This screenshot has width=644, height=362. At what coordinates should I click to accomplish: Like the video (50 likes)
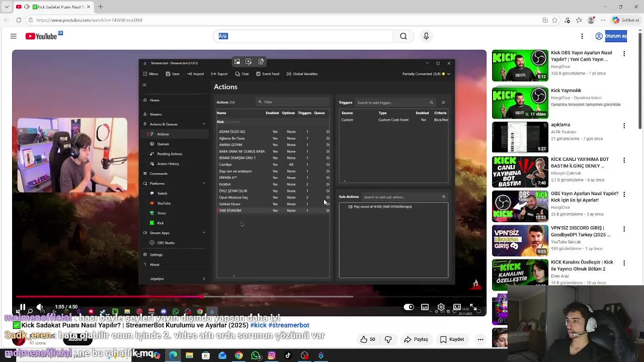(367, 339)
